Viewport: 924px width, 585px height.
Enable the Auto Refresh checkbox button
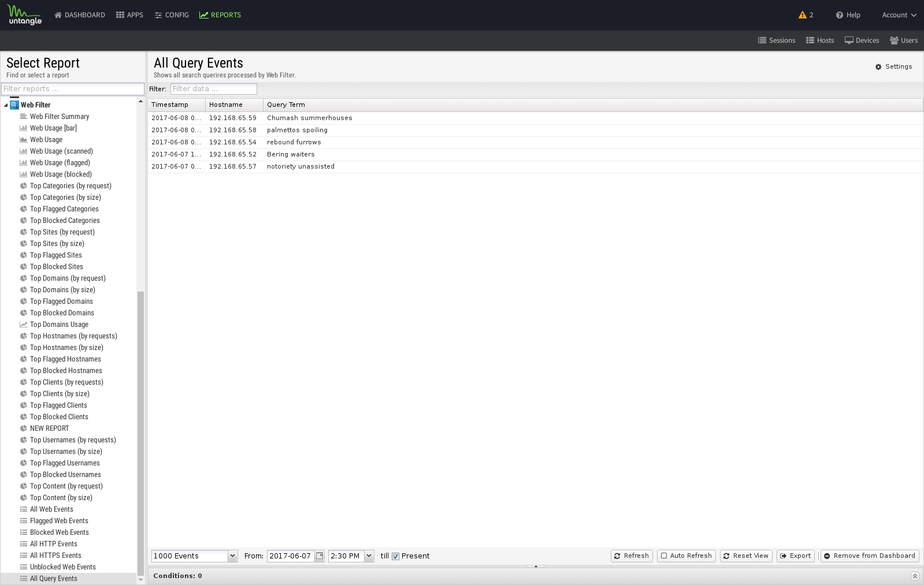[686, 556]
